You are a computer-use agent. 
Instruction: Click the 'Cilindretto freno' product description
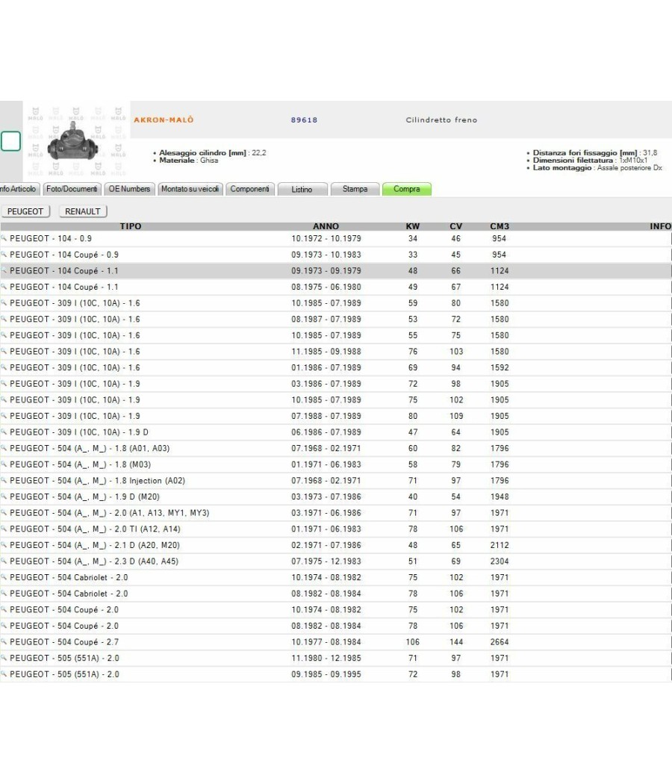(x=441, y=120)
